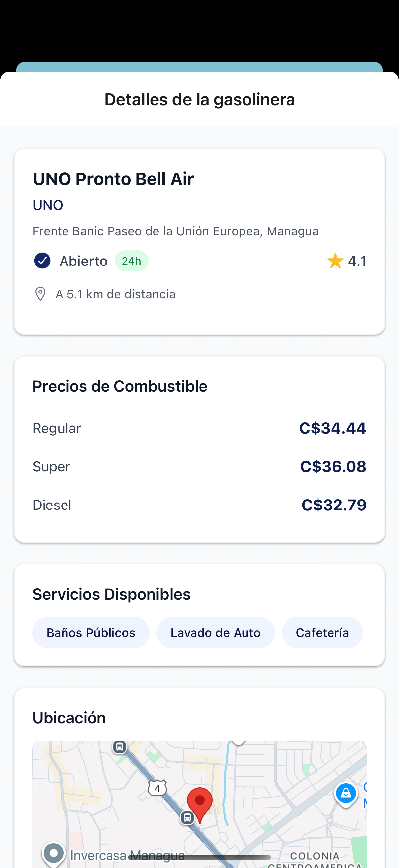
Task: Tap the station address in Managua
Action: [x=175, y=231]
